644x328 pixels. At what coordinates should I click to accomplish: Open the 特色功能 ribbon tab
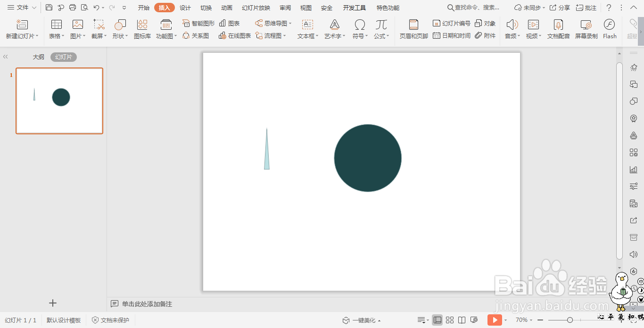click(x=388, y=8)
